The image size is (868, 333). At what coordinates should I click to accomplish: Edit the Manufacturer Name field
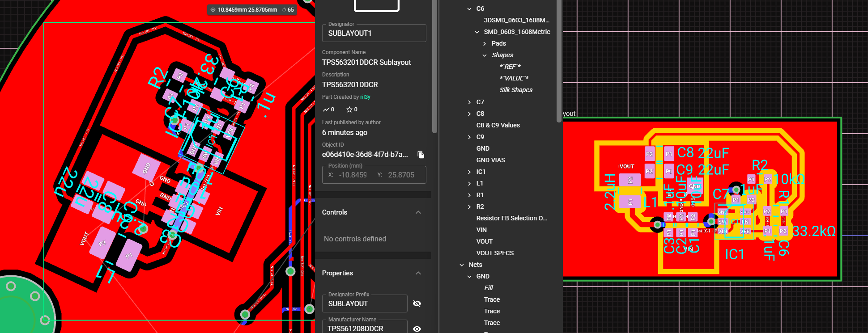(365, 327)
